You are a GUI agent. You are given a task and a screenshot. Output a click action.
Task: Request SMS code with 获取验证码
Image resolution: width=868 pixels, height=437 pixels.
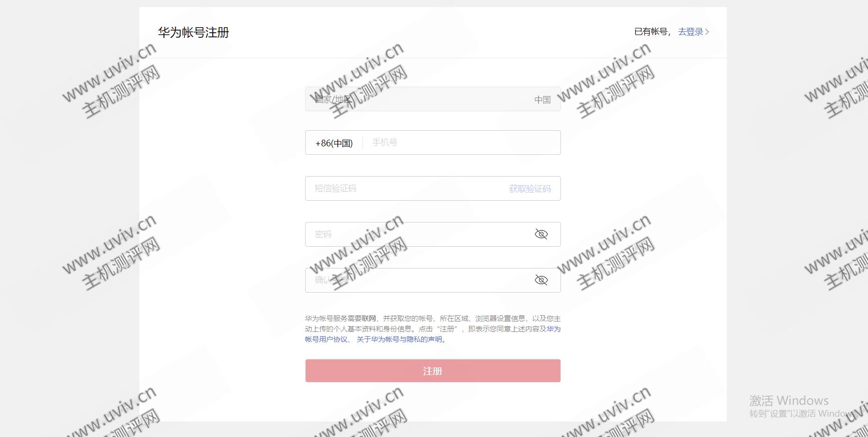[530, 188]
